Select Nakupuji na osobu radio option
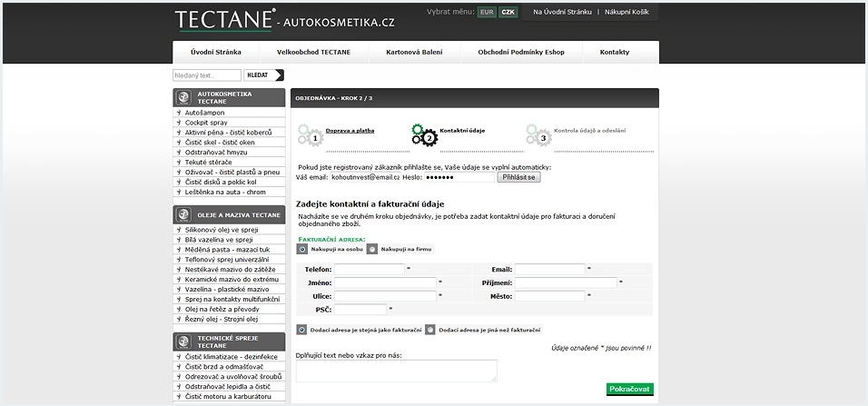This screenshot has width=868, height=406. (302, 249)
